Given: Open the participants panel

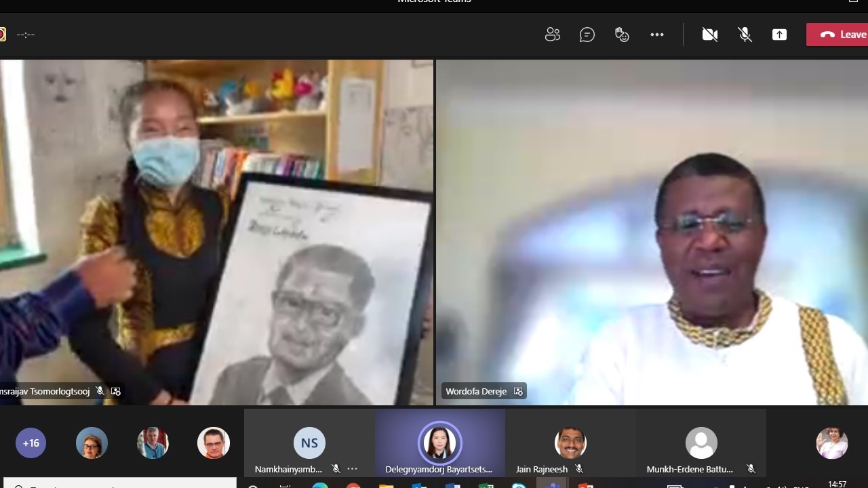Looking at the screenshot, I should coord(553,35).
